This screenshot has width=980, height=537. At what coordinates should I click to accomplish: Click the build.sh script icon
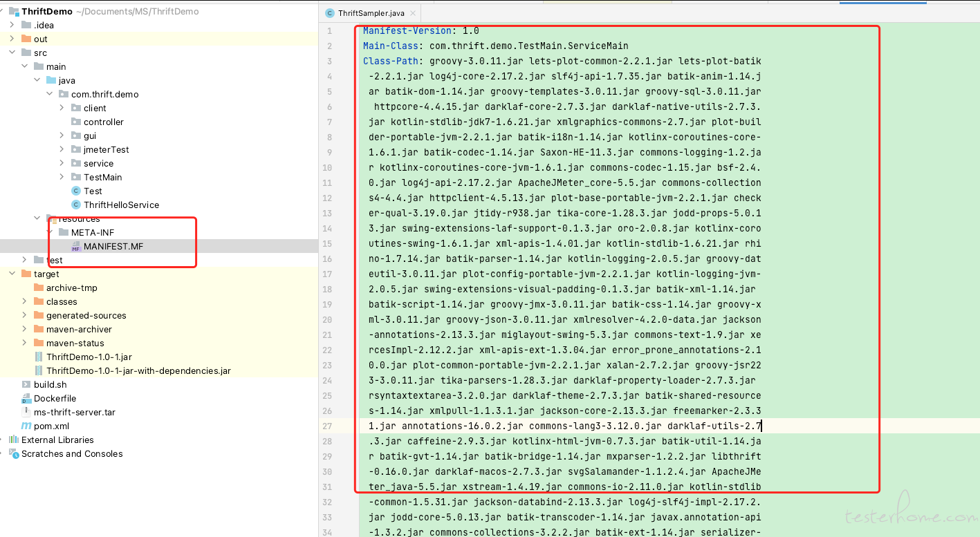click(x=26, y=384)
